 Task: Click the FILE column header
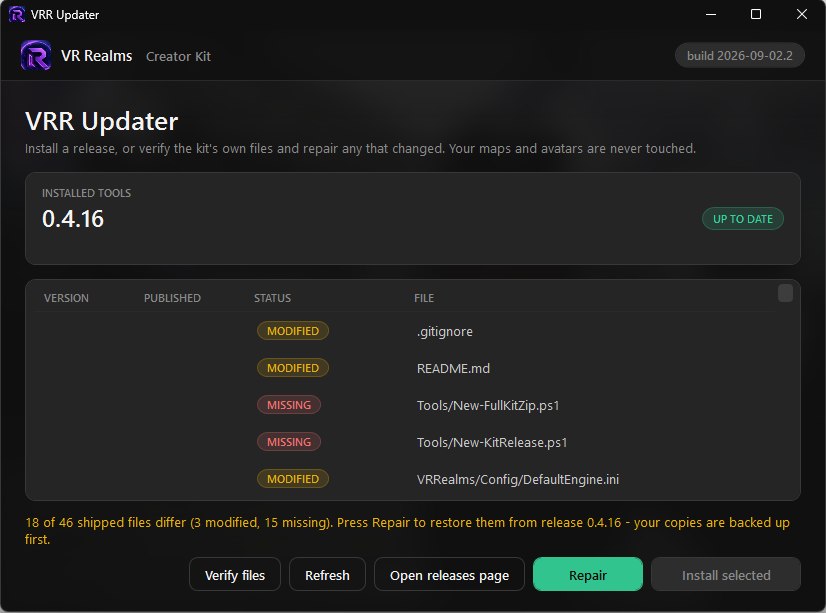pyautogui.click(x=424, y=298)
